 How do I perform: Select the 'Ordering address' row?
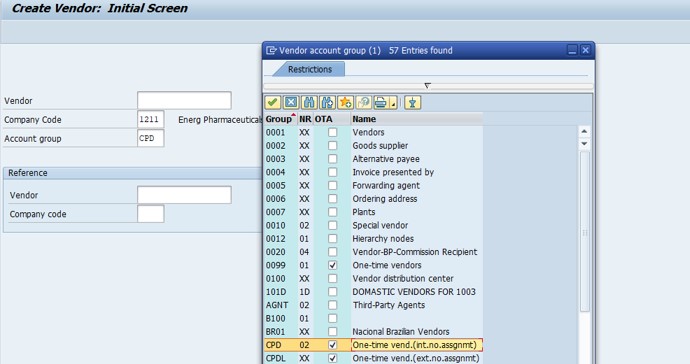[x=373, y=199]
